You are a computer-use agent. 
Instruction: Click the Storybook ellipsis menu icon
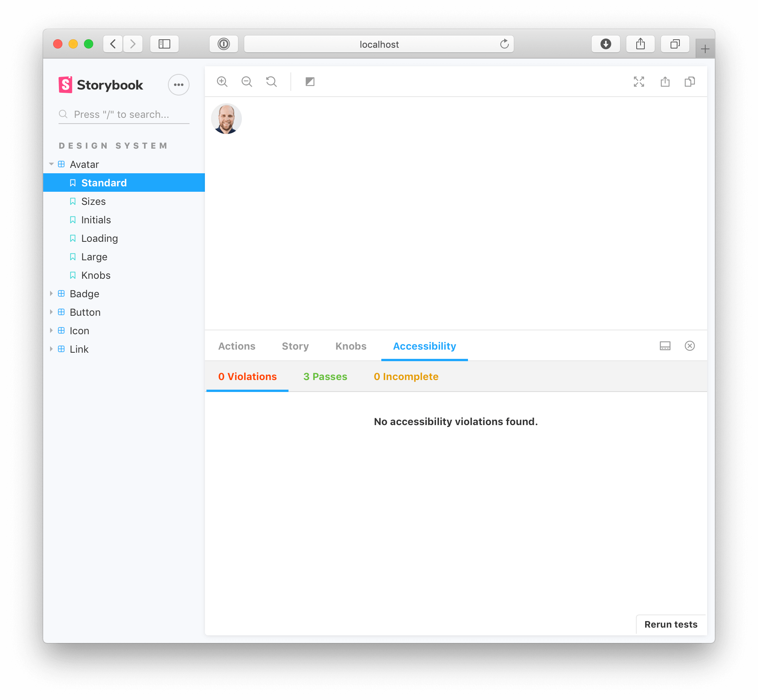coord(178,84)
